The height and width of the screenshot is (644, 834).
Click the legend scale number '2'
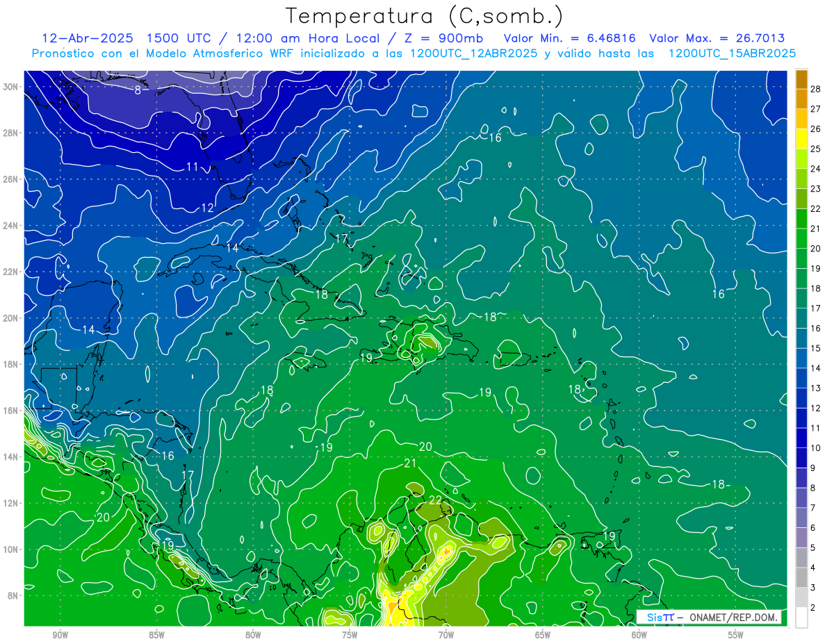tap(813, 608)
